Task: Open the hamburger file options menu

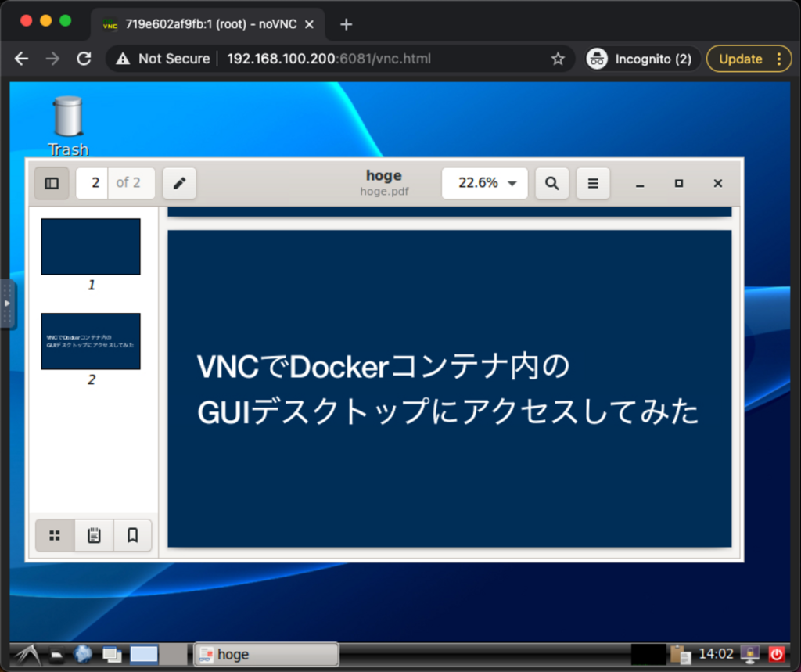Action: coord(593,183)
